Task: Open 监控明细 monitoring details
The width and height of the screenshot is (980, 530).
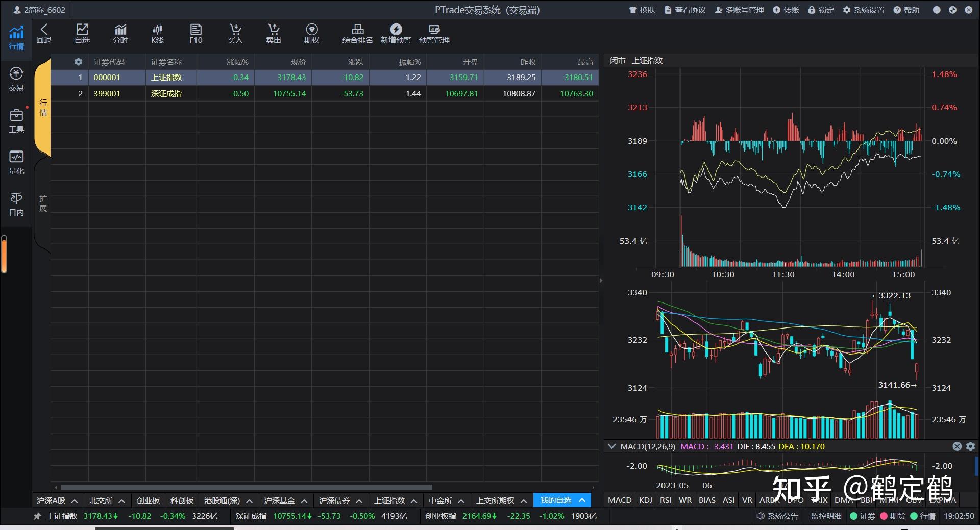Action: pyautogui.click(x=826, y=516)
